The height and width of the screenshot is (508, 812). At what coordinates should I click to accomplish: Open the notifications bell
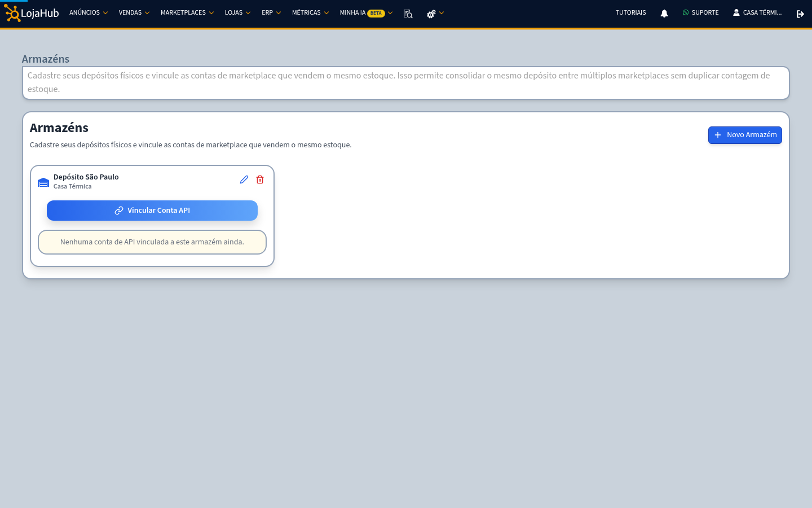(664, 13)
